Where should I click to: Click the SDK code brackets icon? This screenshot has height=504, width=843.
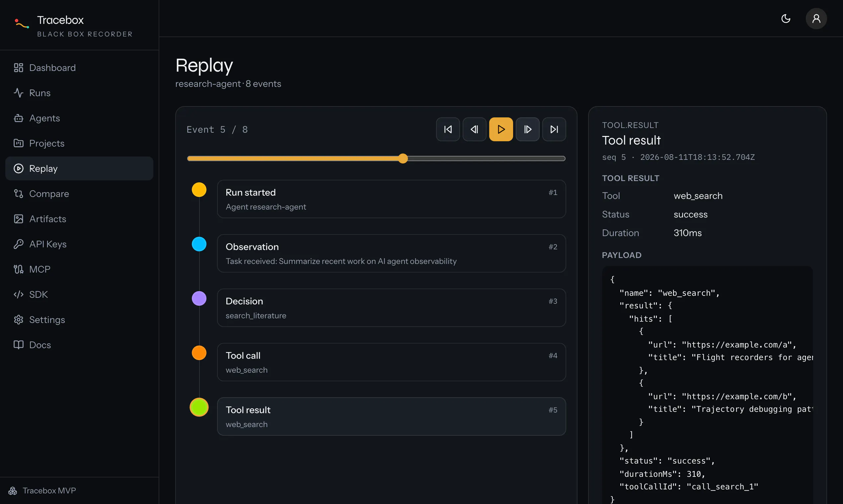[18, 294]
